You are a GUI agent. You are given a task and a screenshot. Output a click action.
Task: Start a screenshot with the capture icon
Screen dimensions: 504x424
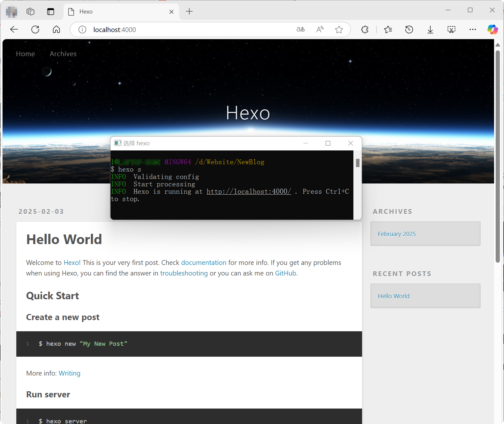coord(451,30)
